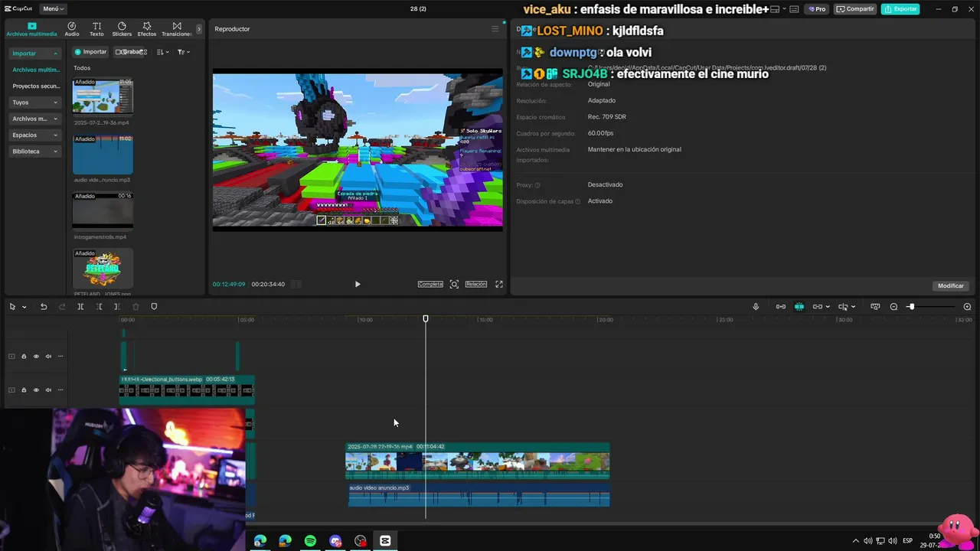Click the Split clip tool

[x=80, y=307]
